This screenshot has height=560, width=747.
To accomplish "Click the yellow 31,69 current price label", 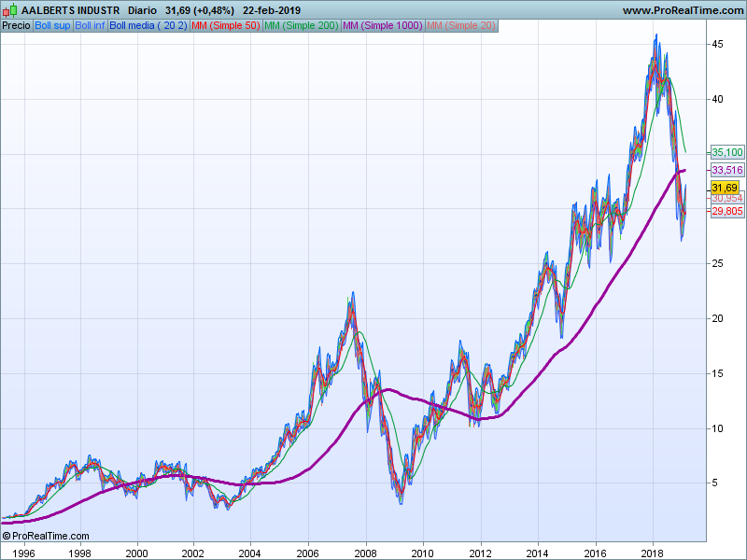I will [725, 188].
